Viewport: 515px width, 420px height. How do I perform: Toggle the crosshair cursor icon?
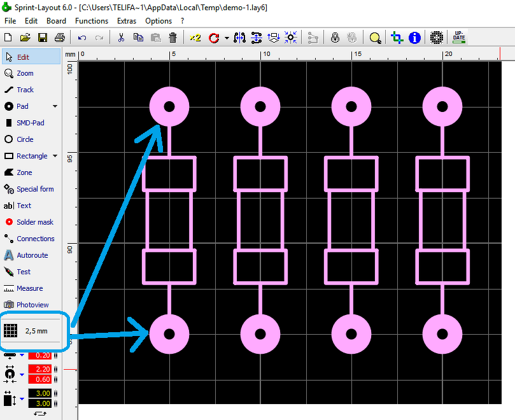tap(397, 38)
